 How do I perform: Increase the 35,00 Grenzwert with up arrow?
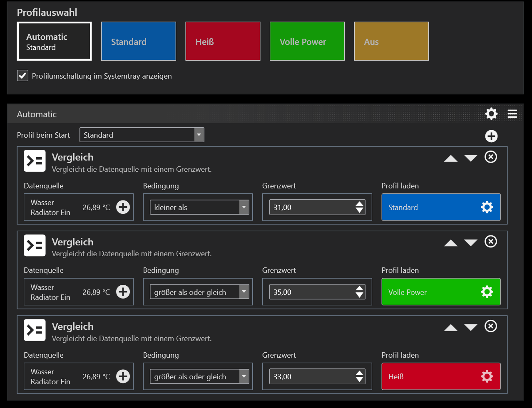(360, 288)
